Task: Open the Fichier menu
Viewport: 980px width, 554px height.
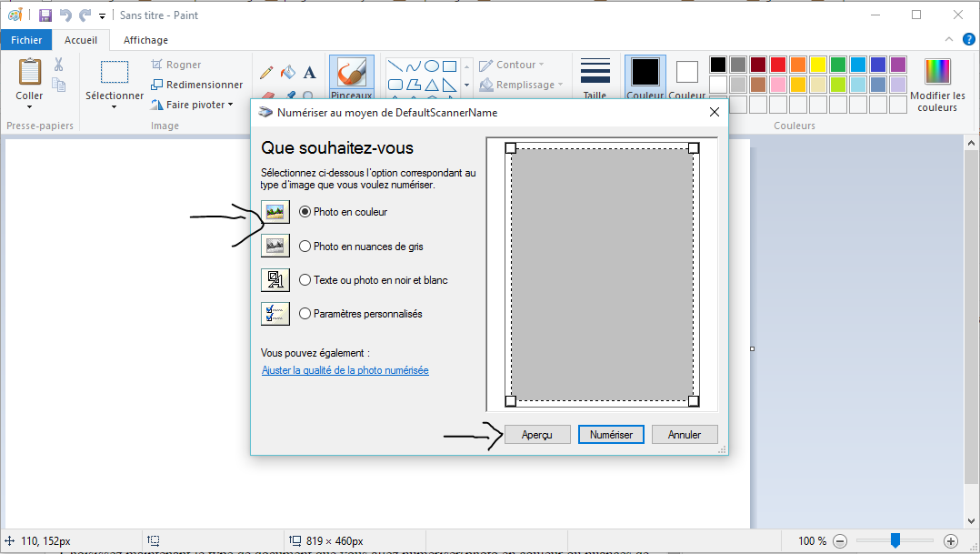Action: pyautogui.click(x=26, y=40)
